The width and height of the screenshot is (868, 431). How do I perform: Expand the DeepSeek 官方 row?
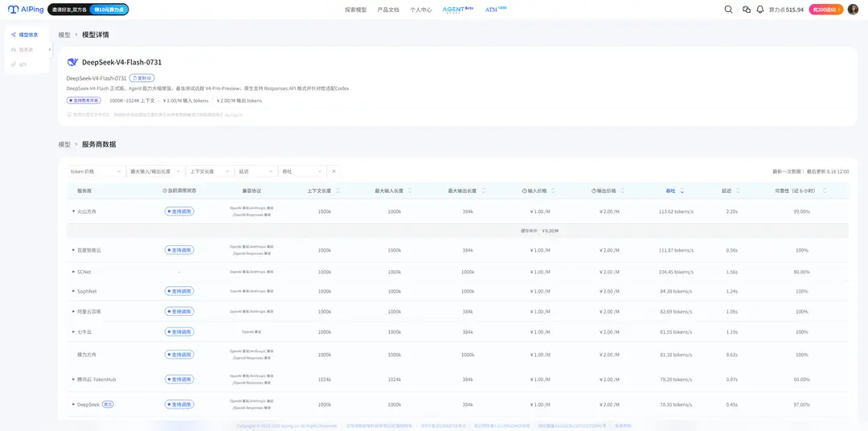[73, 405]
